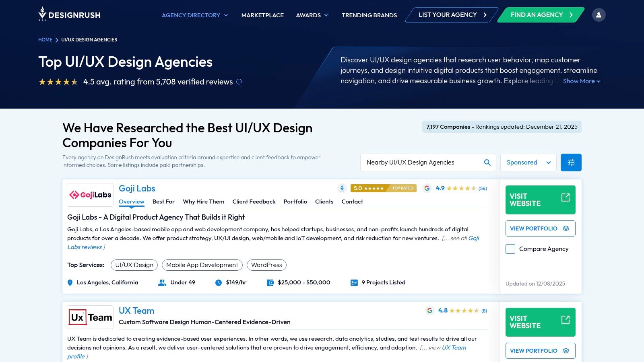Expand description with Show More
Screen dimensions: 644x362
coord(582,81)
